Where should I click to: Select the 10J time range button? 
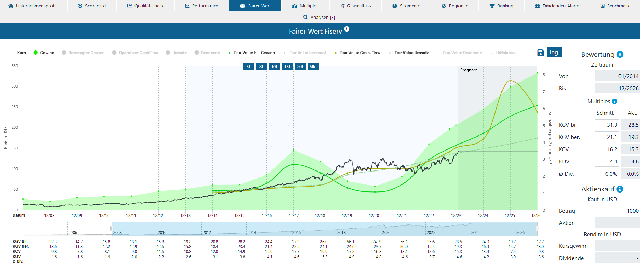[275, 67]
